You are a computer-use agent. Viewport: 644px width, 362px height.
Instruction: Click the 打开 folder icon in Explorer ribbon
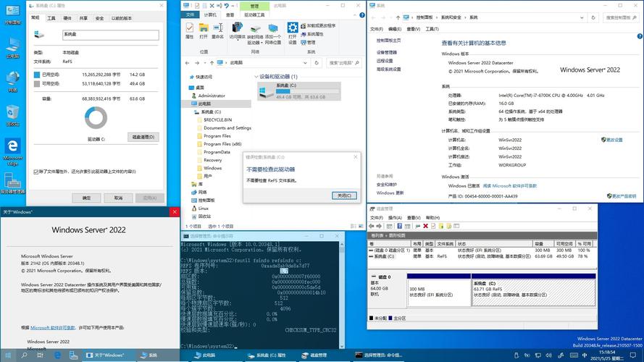click(204, 31)
